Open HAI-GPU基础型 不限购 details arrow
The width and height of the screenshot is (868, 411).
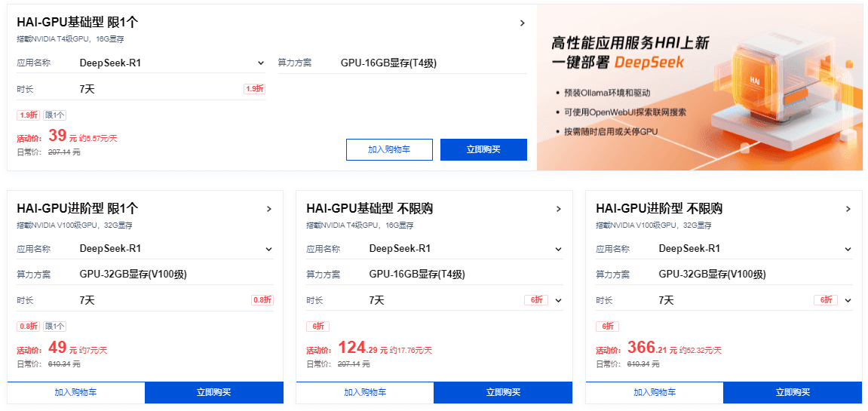click(559, 209)
